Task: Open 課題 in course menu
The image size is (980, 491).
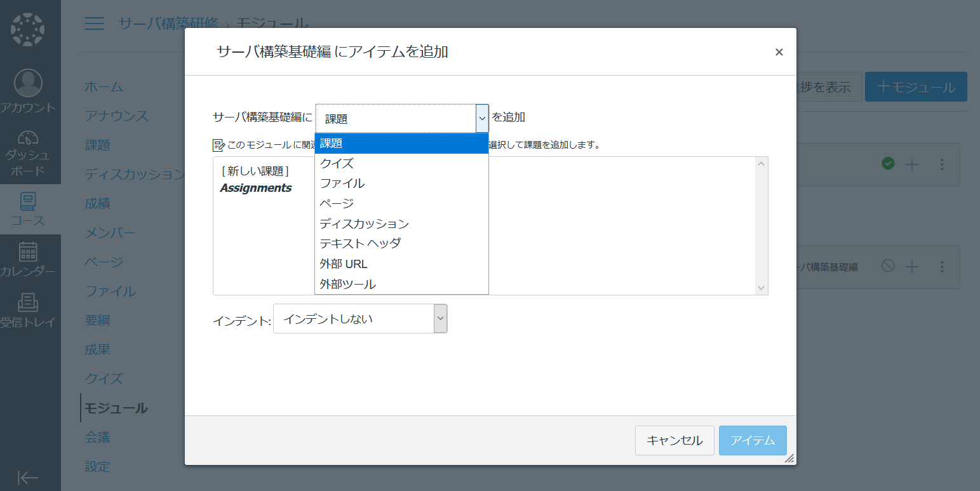Action: 98,145
